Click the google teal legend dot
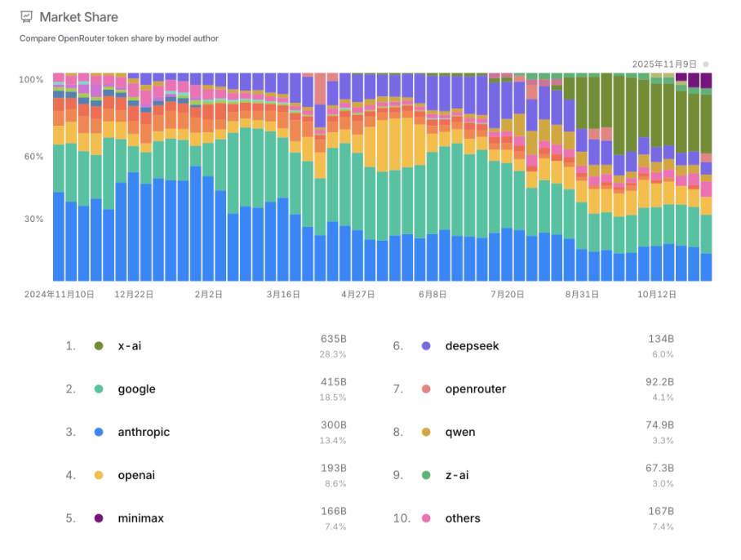741x560 pixels. [99, 389]
